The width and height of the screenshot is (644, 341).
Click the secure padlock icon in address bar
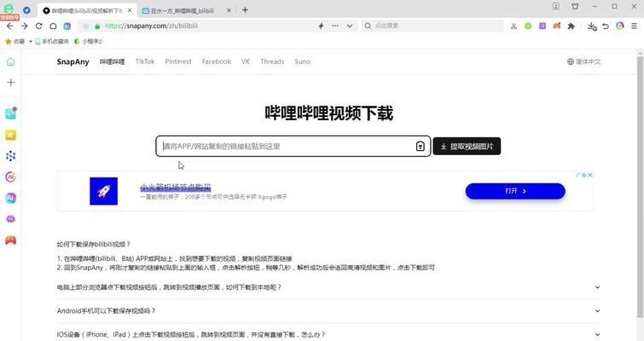click(97, 26)
